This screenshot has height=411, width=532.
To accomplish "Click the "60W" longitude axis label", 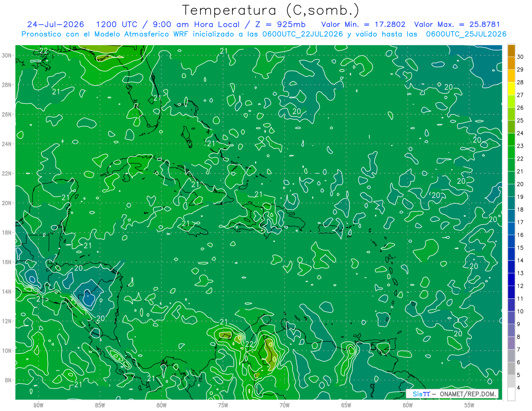I will [408, 405].
